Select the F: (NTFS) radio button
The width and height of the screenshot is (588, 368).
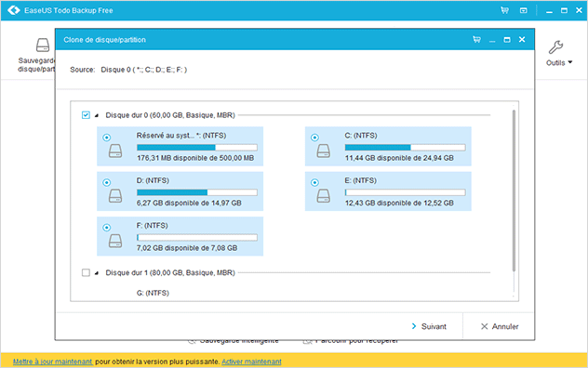pos(106,228)
